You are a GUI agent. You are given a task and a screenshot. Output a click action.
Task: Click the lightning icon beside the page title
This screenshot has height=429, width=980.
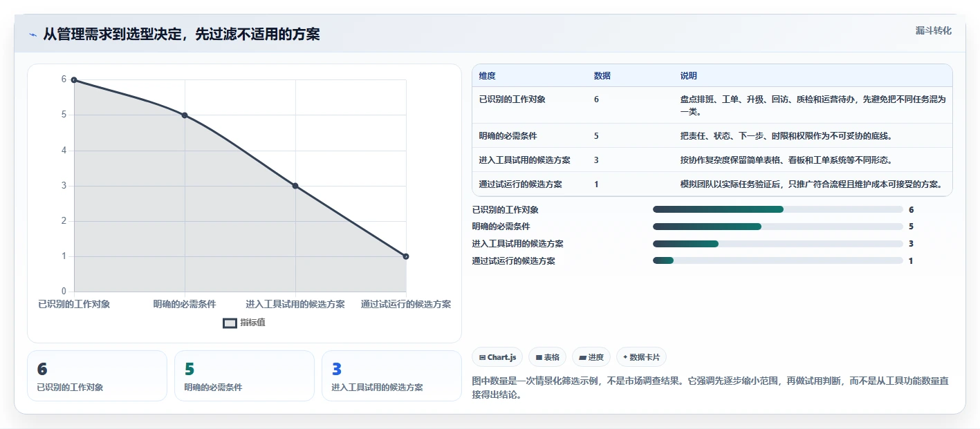33,35
